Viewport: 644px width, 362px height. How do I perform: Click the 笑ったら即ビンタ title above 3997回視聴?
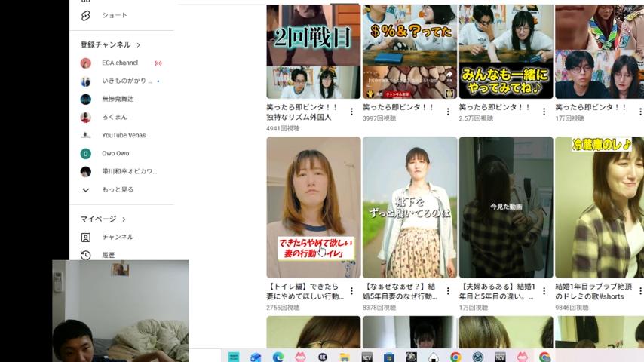click(x=398, y=107)
